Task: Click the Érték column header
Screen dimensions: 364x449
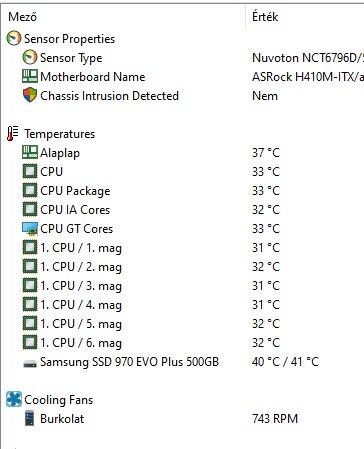Action: click(x=265, y=17)
